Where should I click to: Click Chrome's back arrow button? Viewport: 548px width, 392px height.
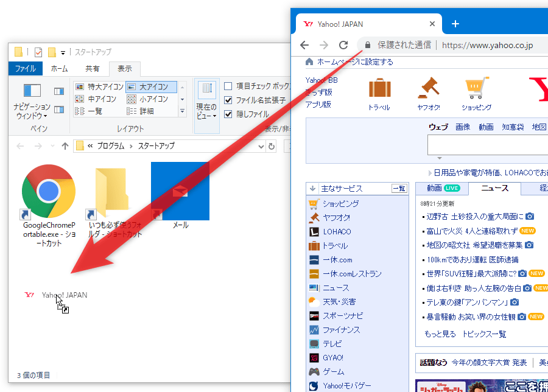click(x=304, y=45)
